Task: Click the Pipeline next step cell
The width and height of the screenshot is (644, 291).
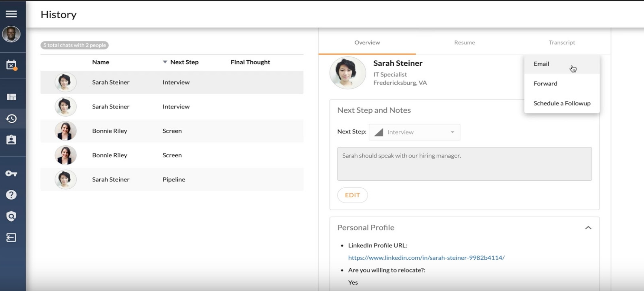Action: (174, 180)
